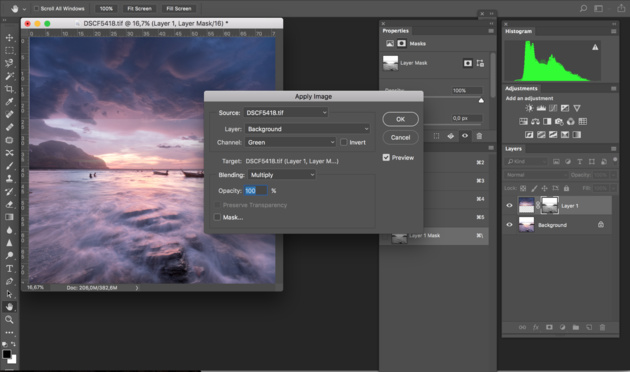
Task: Select the Type tool
Action: (x=9, y=268)
